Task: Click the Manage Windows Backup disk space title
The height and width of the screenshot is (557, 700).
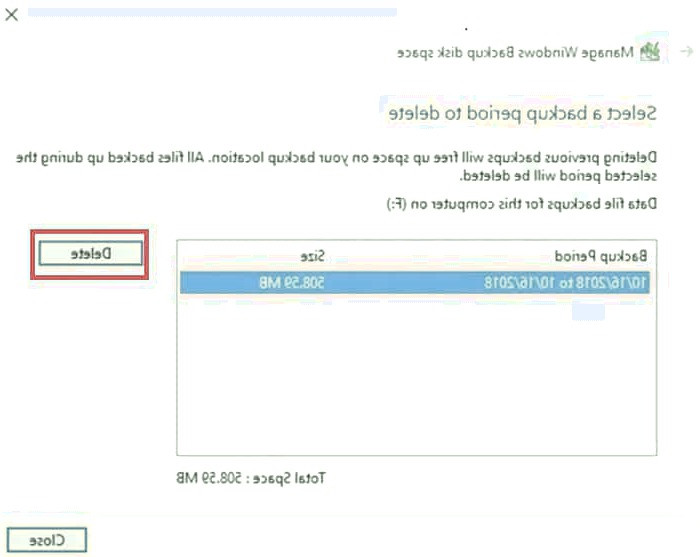Action: click(x=516, y=52)
